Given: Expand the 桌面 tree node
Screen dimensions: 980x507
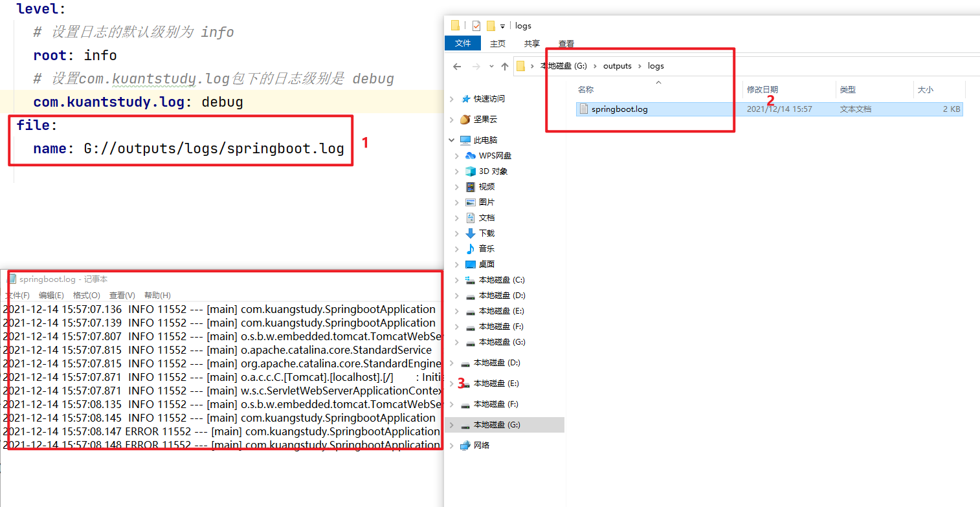Looking at the screenshot, I should click(457, 264).
